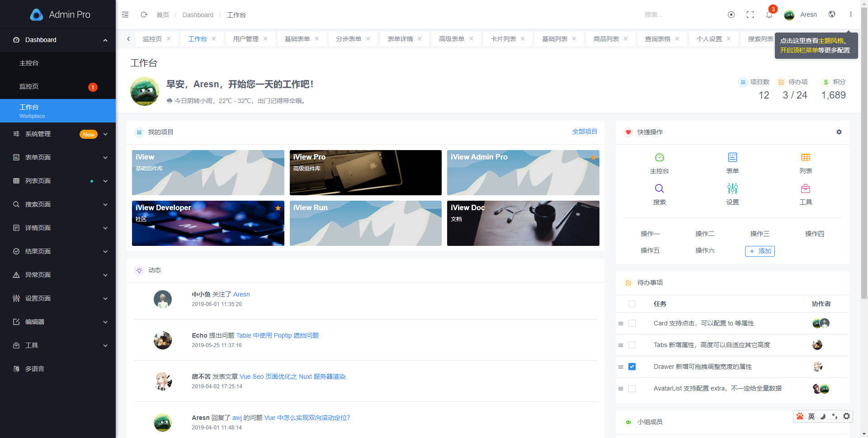The height and width of the screenshot is (438, 868).
Task: Close the 工作台 tab
Action: (x=214, y=39)
